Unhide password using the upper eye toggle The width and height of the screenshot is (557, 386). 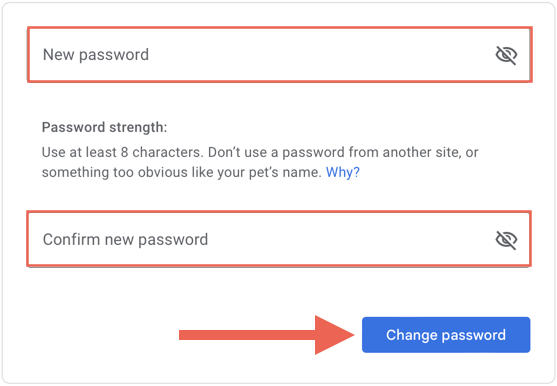click(x=506, y=55)
